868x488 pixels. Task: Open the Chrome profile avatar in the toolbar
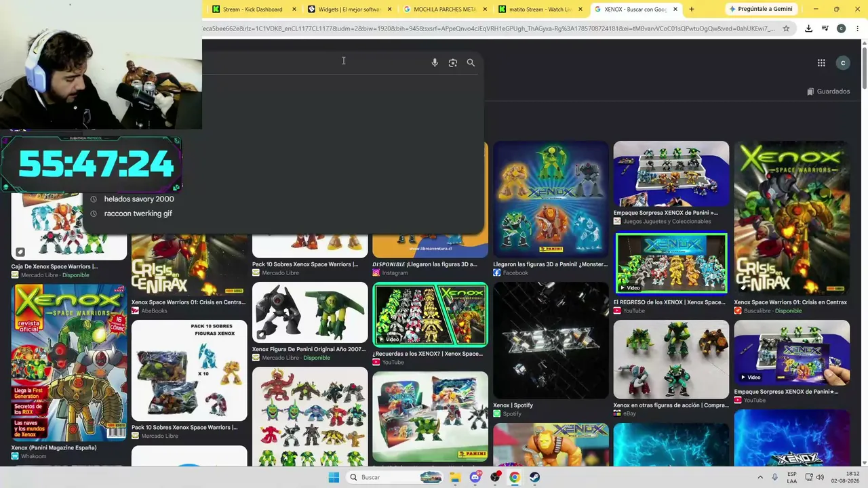click(x=841, y=28)
